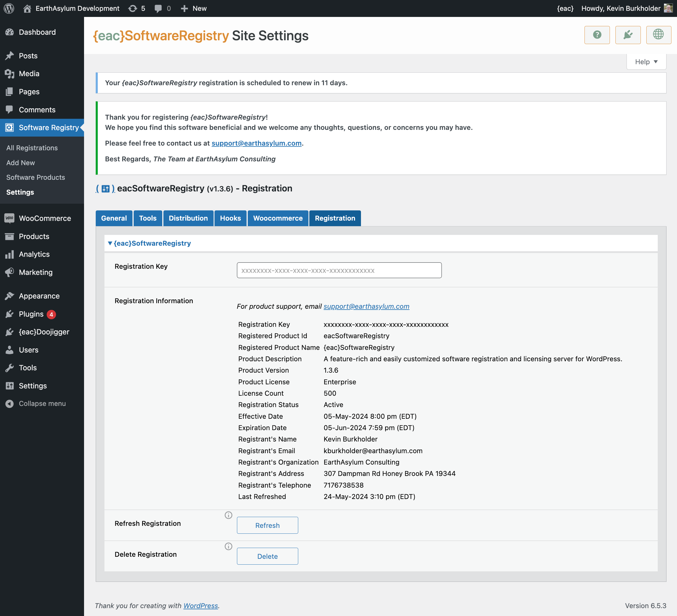The height and width of the screenshot is (616, 677).
Task: Open the Tools tab settings
Action: [x=147, y=218]
